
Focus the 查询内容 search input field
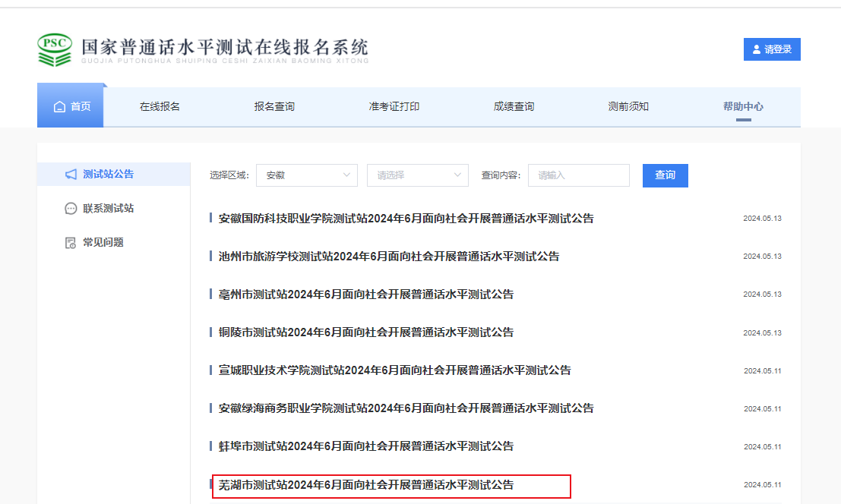(x=578, y=175)
